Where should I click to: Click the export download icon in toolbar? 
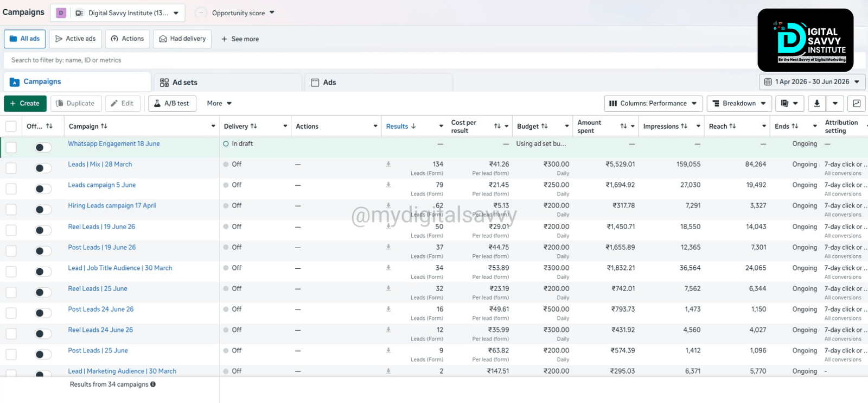coord(816,103)
